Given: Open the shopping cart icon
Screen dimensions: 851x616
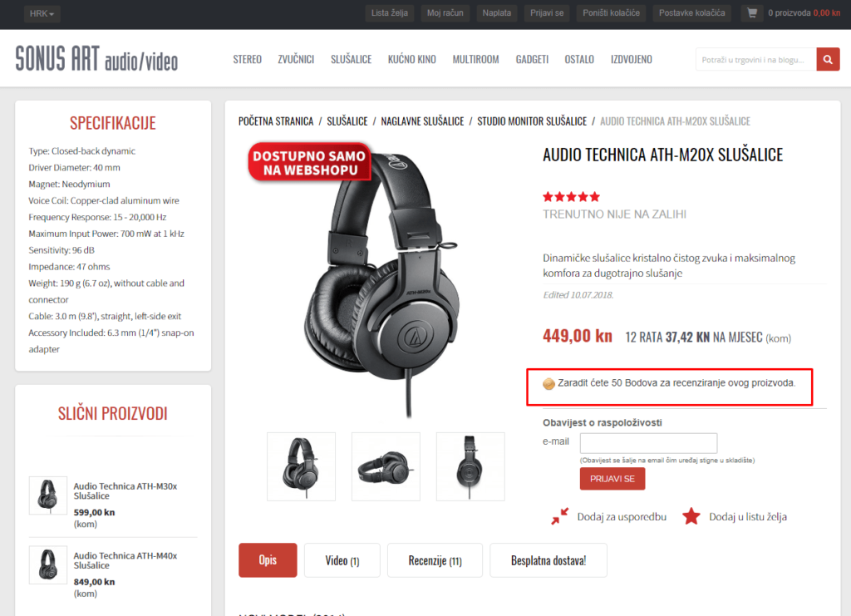Looking at the screenshot, I should [x=751, y=12].
